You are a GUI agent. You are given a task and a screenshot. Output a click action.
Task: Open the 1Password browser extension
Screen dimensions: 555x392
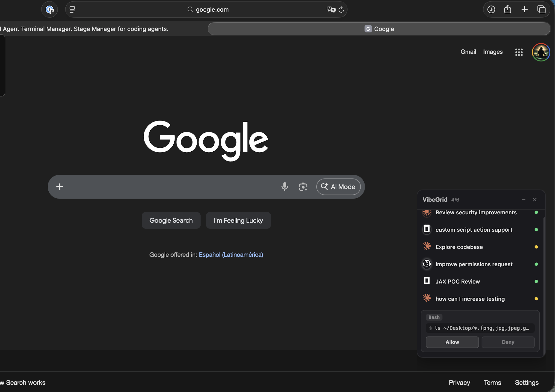(49, 9)
